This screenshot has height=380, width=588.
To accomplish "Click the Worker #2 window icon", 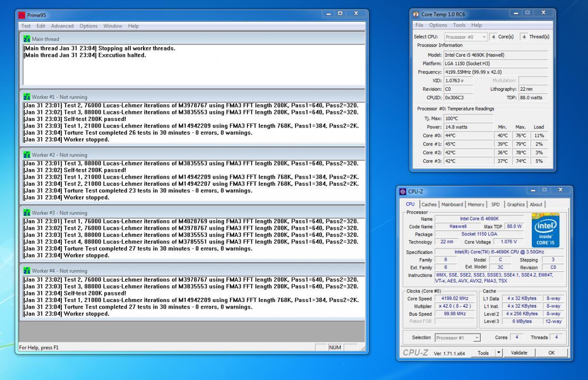I will point(26,155).
